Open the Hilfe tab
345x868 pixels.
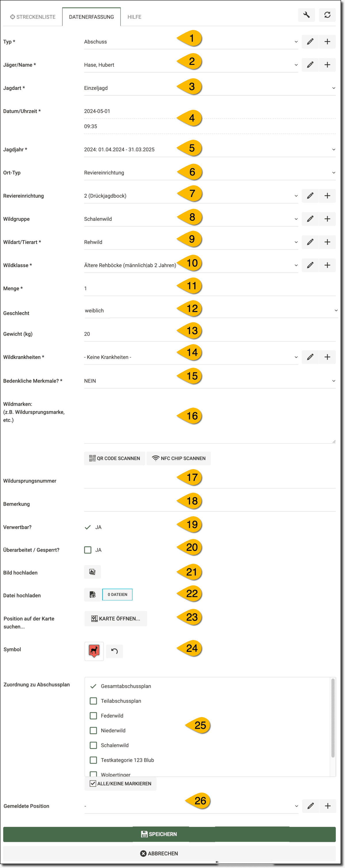(x=134, y=17)
